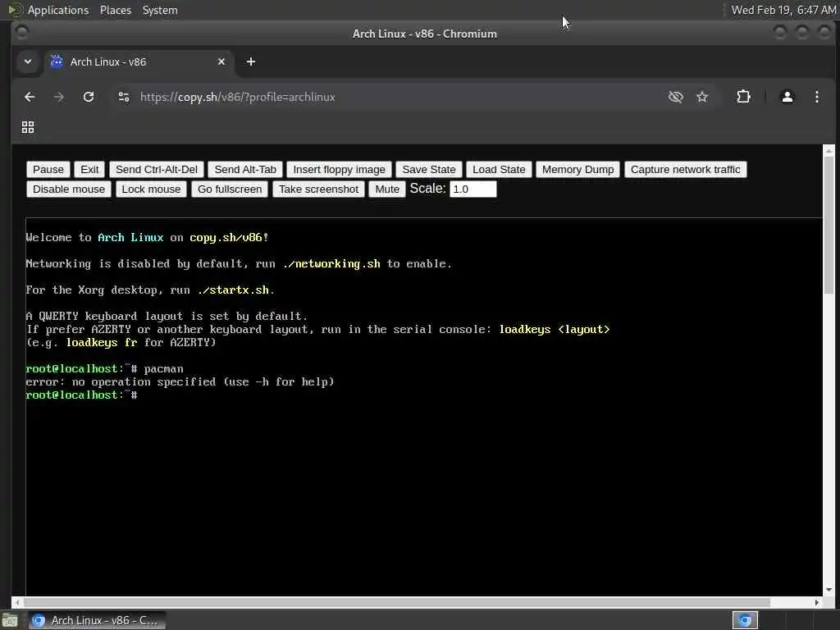This screenshot has width=840, height=630.
Task: Open a new tab with the plus icon
Action: coord(251,62)
